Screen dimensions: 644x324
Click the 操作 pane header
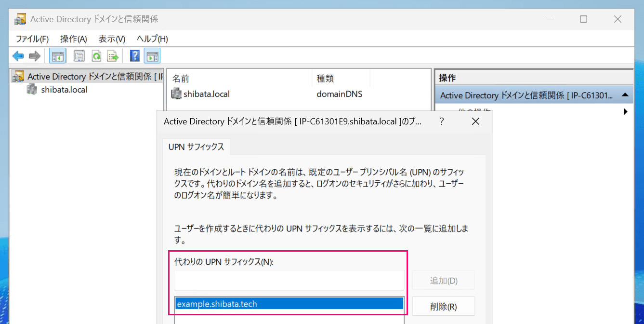tap(534, 78)
